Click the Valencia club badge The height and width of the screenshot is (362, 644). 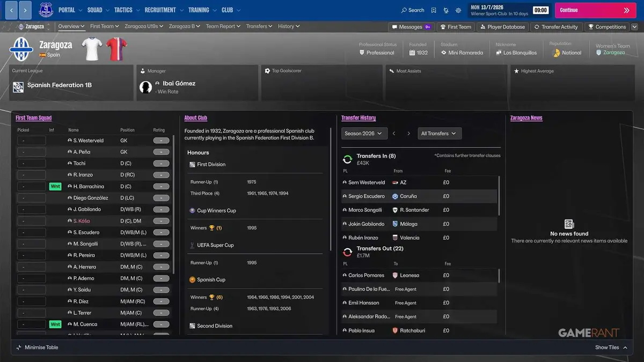(x=395, y=238)
